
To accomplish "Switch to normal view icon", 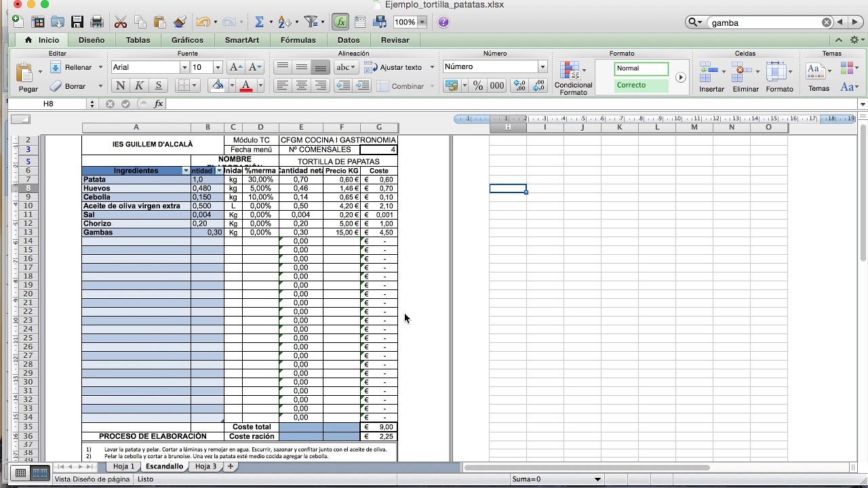I will pyautogui.click(x=20, y=473).
